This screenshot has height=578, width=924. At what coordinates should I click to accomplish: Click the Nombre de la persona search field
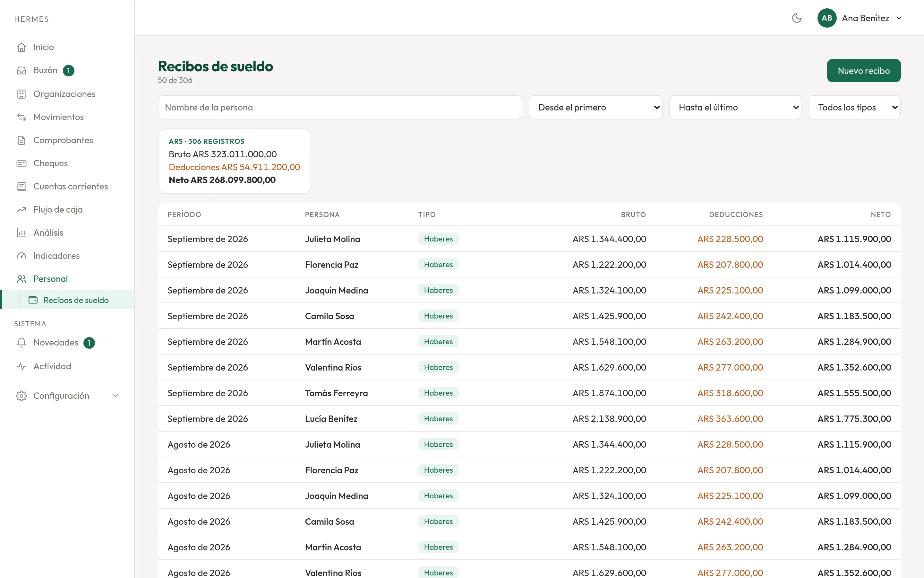[x=340, y=108]
